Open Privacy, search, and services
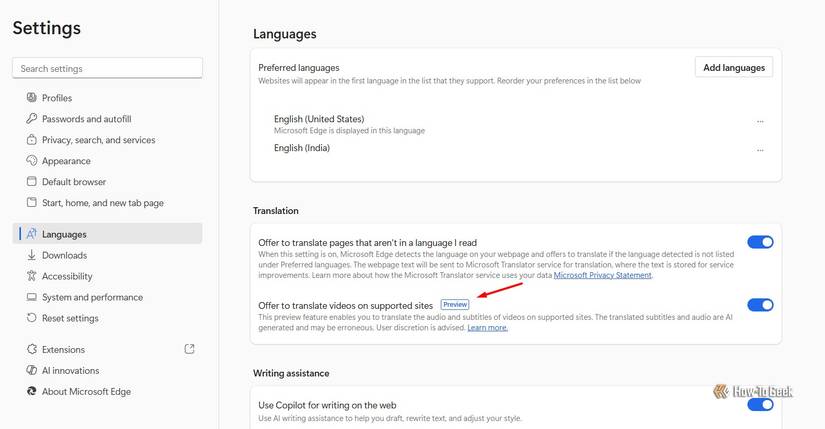The image size is (825, 429). tap(107, 139)
